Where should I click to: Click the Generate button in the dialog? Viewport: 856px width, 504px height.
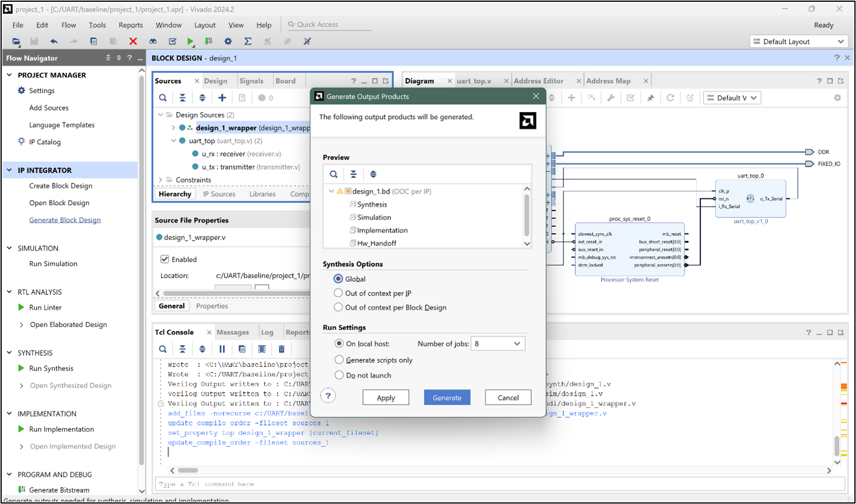point(447,397)
